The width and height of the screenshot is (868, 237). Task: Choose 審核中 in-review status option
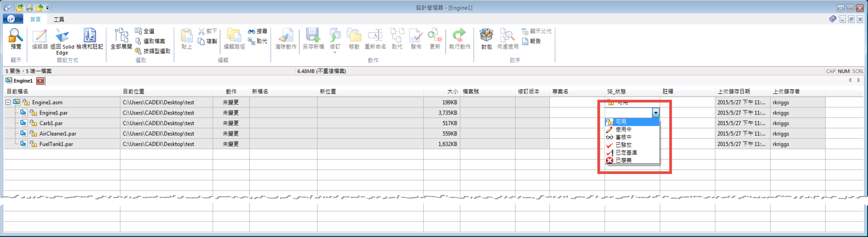[632, 137]
